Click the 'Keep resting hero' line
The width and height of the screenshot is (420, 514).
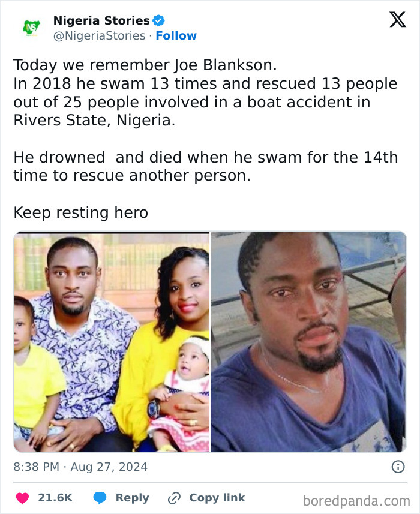pos(80,212)
